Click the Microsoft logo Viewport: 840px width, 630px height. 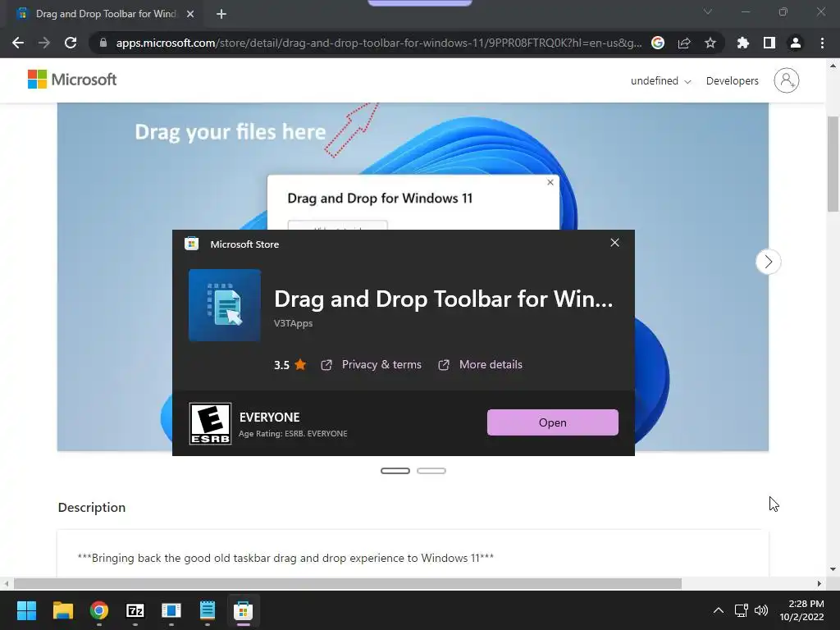72,80
